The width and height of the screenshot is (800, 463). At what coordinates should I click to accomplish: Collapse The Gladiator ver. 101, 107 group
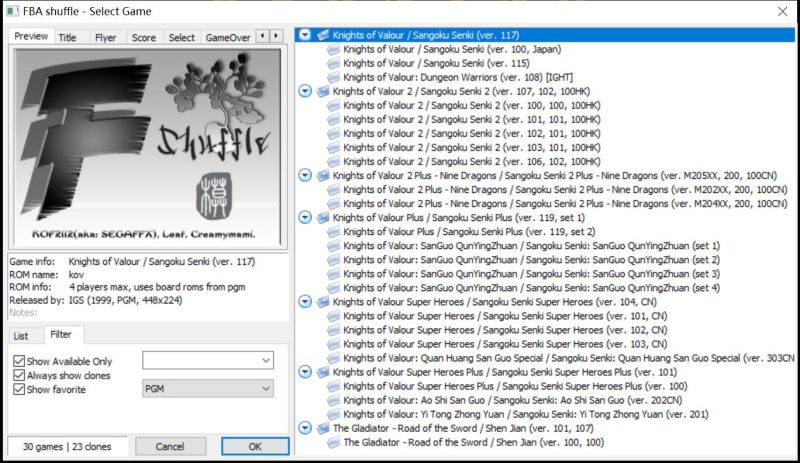pyautogui.click(x=305, y=428)
